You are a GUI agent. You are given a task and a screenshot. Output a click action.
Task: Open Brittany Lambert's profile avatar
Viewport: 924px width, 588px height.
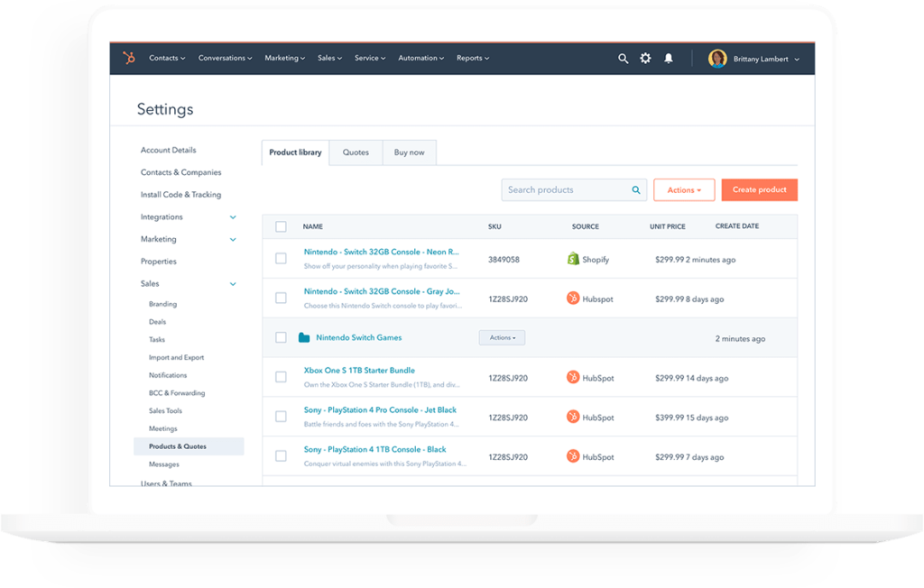[717, 57]
